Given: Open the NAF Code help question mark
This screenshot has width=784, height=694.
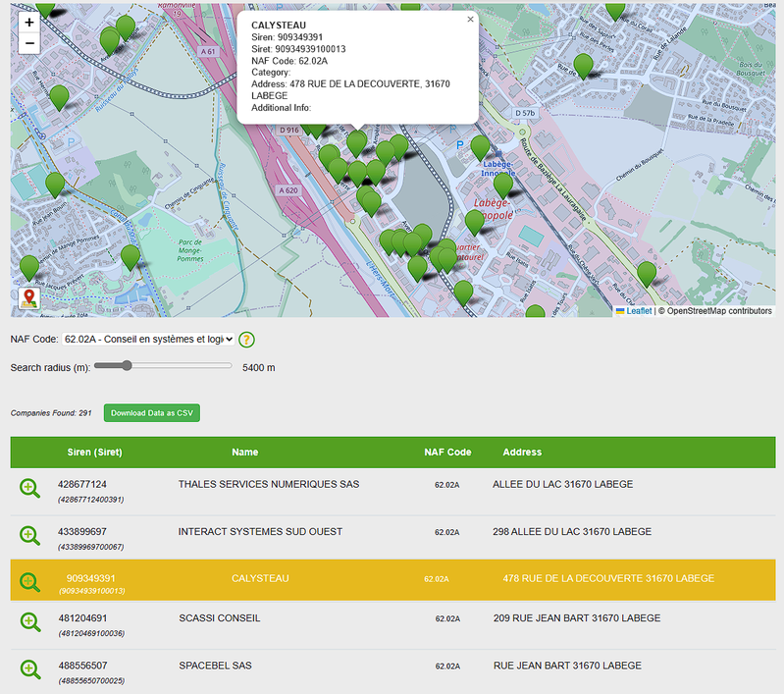Looking at the screenshot, I should [246, 340].
